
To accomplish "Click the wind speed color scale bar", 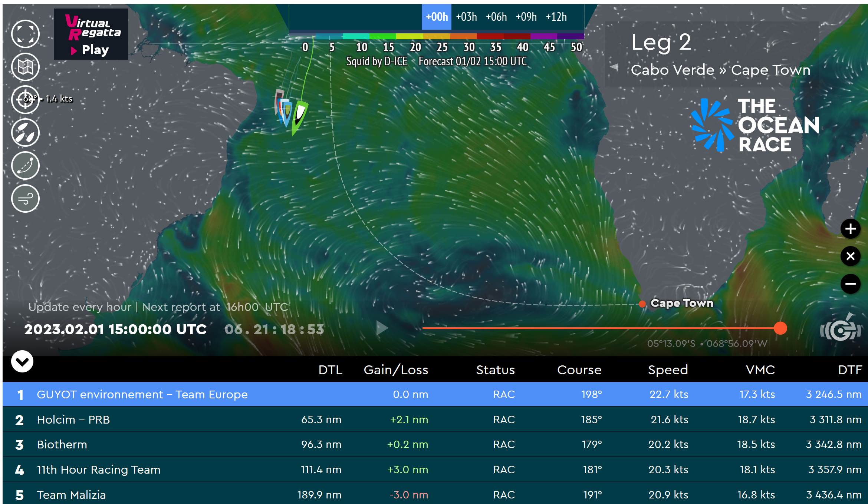I will point(436,36).
